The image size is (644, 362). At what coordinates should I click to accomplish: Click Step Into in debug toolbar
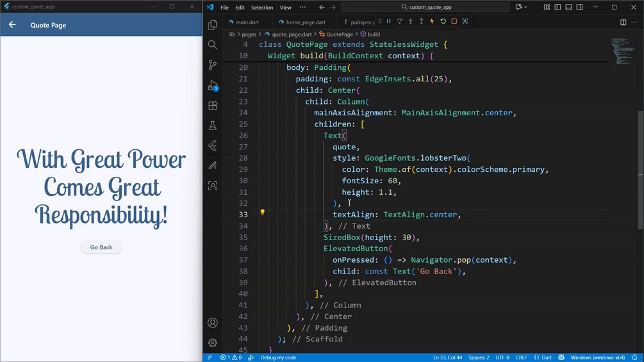(410, 21)
